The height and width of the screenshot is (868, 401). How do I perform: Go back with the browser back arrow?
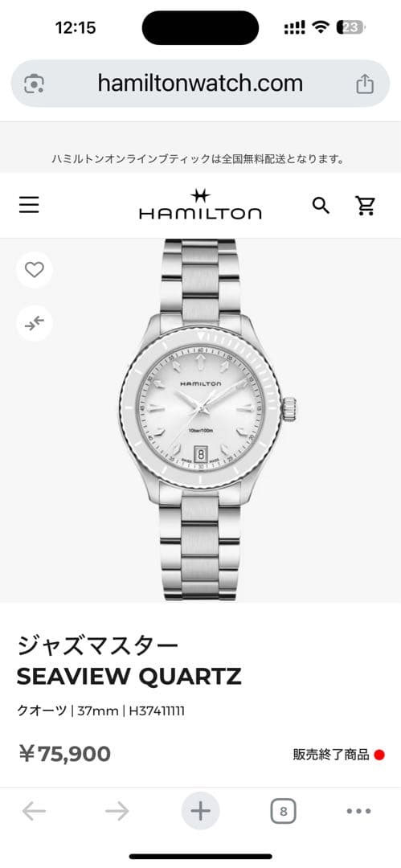click(x=34, y=812)
